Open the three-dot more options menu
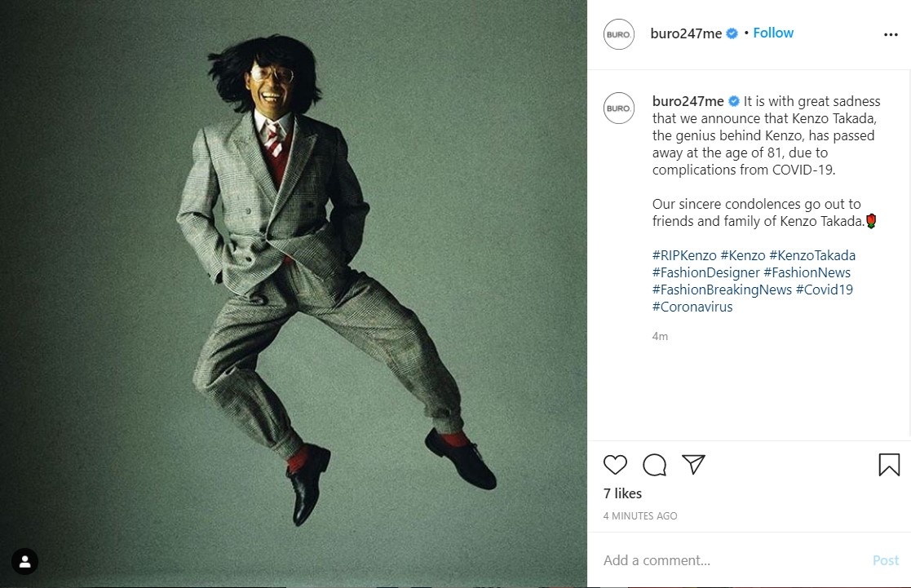 (x=891, y=35)
